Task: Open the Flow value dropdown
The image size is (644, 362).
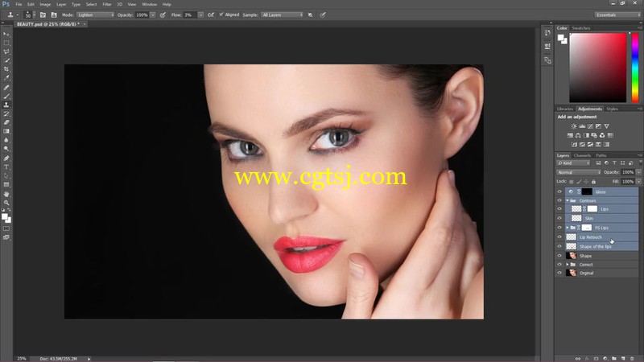Action: (x=200, y=14)
